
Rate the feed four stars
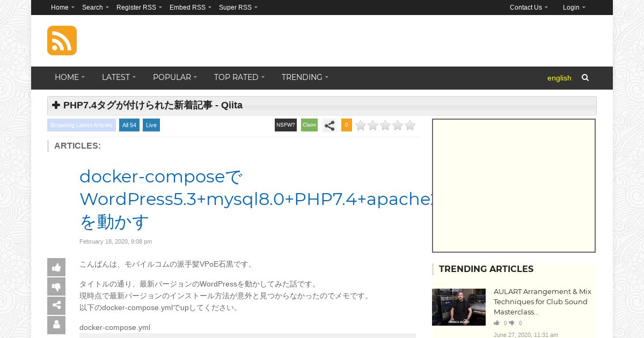pyautogui.click(x=398, y=126)
